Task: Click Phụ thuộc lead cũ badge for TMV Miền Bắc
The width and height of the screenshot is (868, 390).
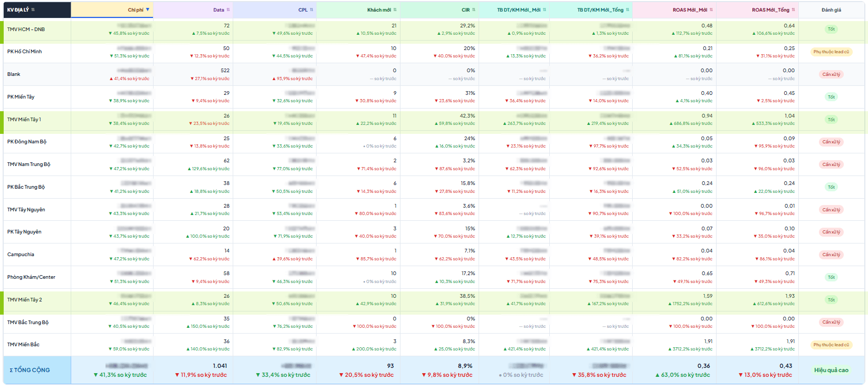Action: pos(831,345)
